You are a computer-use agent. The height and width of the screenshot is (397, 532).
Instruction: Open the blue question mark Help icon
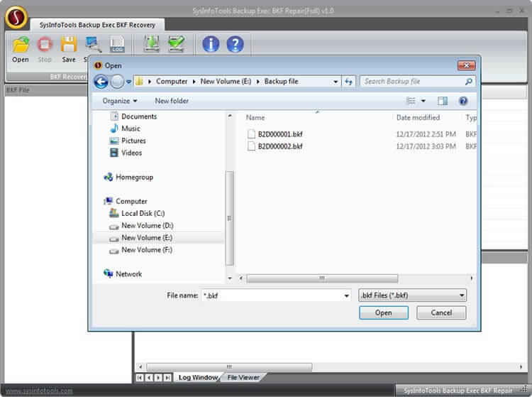[x=235, y=44]
